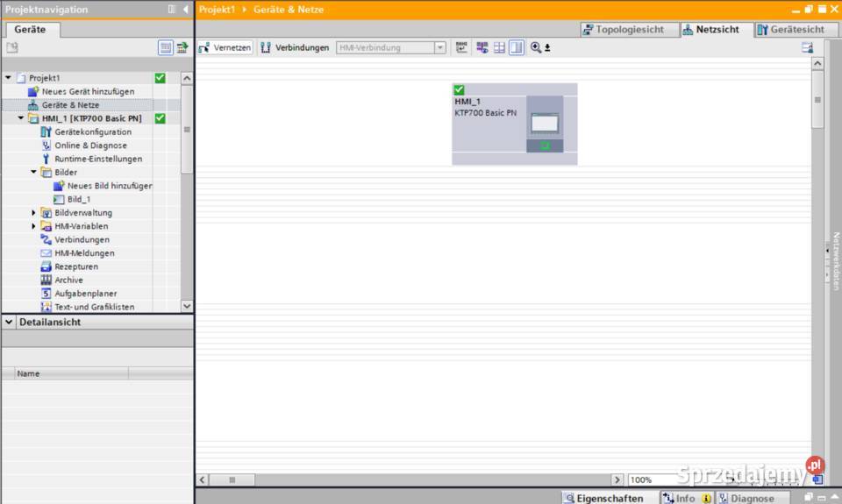Open Gerätekonfiguration in project tree
Viewport: 842px width, 504px height.
pos(93,132)
